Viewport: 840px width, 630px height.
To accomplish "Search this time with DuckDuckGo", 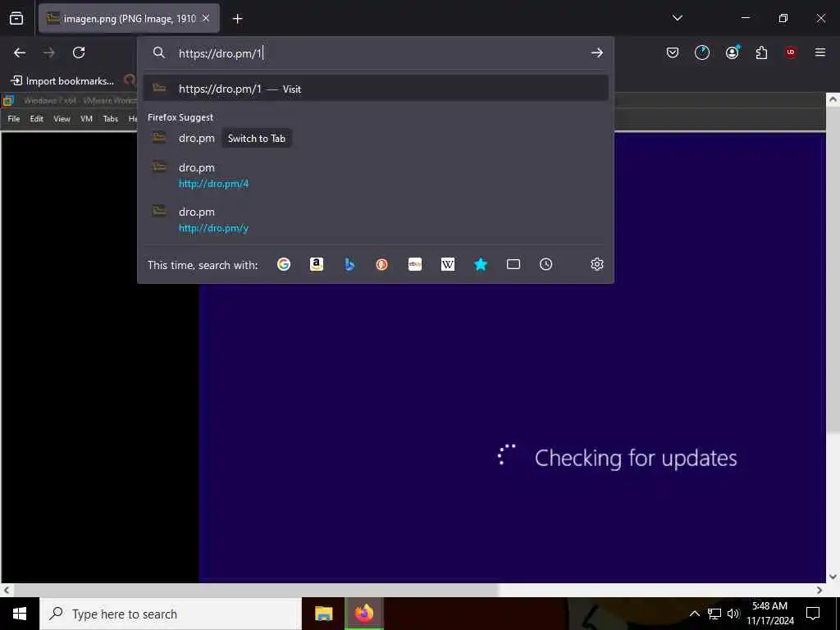I will [382, 264].
